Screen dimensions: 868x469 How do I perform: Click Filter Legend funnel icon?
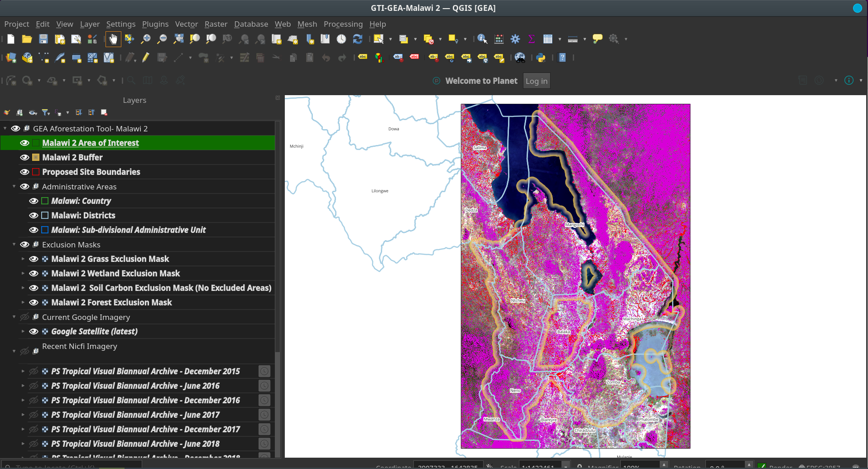point(46,112)
